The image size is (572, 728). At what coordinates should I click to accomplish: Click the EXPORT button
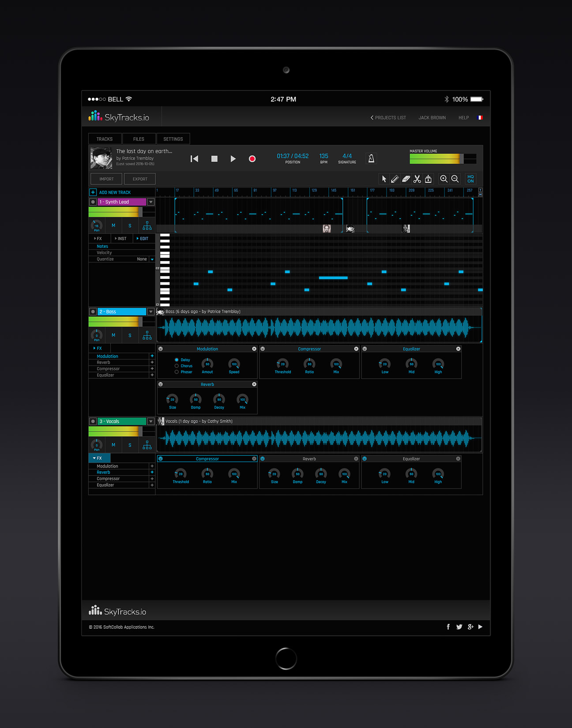tap(140, 179)
